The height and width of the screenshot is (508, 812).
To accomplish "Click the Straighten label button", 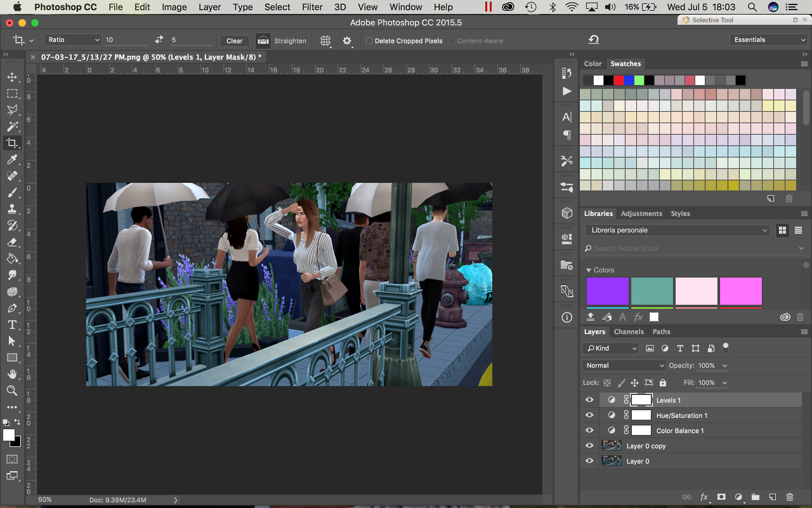I will (x=291, y=41).
